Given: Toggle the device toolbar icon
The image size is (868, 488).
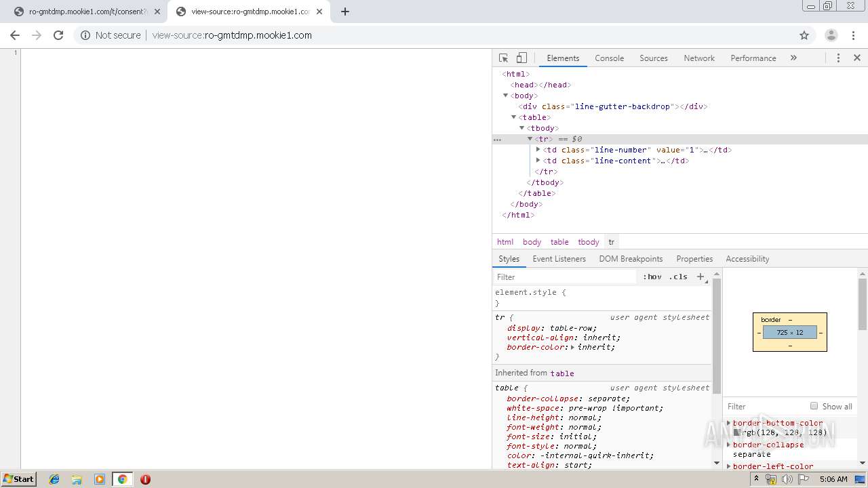Looking at the screenshot, I should (521, 58).
